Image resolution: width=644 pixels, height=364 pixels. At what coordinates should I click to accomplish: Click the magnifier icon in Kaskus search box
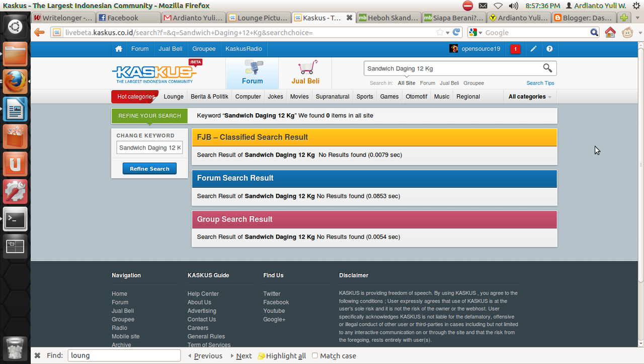click(x=547, y=68)
